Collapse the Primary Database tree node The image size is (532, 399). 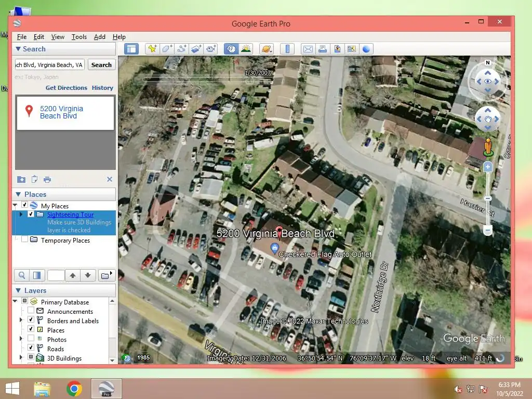[x=15, y=301]
